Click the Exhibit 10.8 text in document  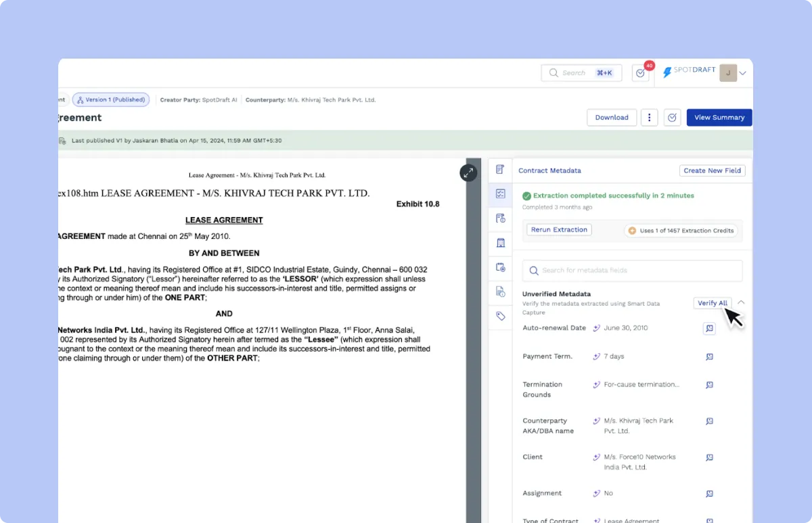click(x=418, y=204)
